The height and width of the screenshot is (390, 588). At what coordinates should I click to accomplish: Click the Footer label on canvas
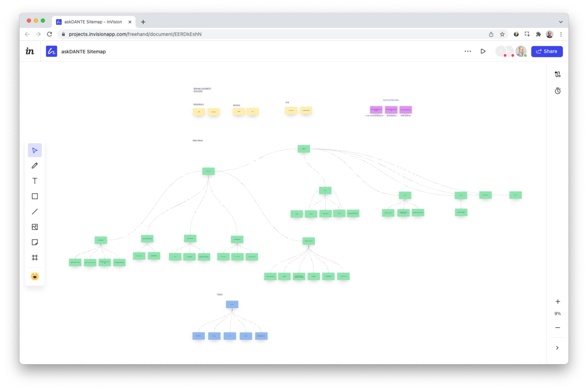220,294
